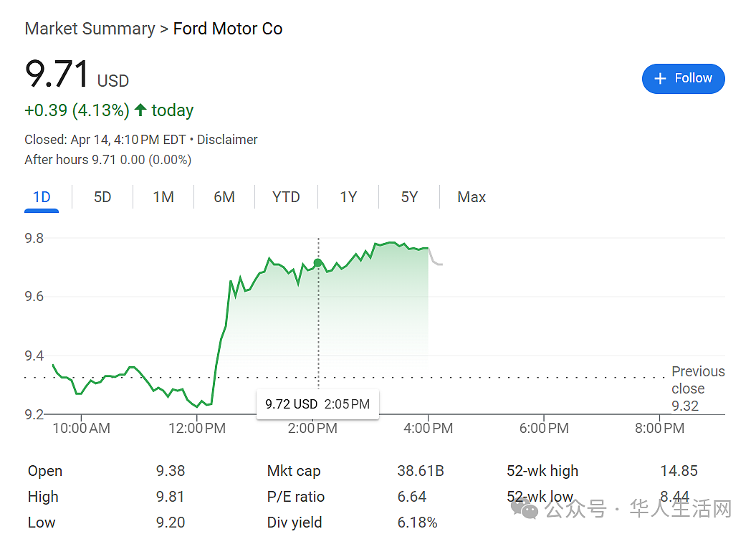The height and width of the screenshot is (539, 756).
Task: Show the YTD chart range
Action: pyautogui.click(x=286, y=197)
